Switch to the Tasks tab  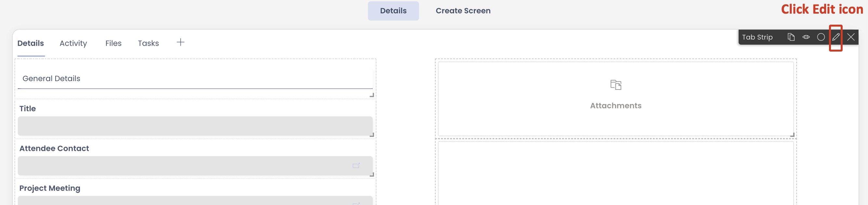(x=148, y=43)
